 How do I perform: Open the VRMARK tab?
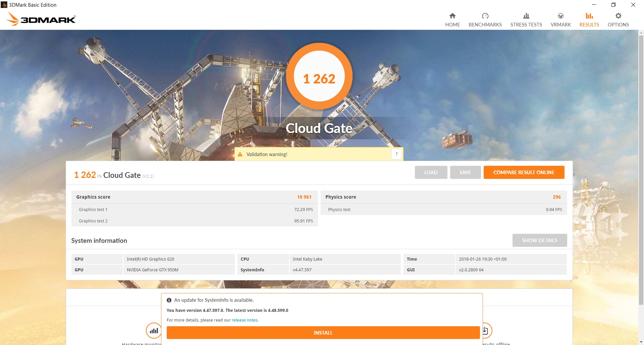click(561, 25)
